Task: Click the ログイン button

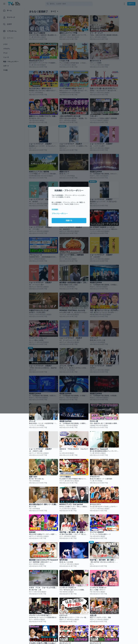Action: (x=131, y=4)
